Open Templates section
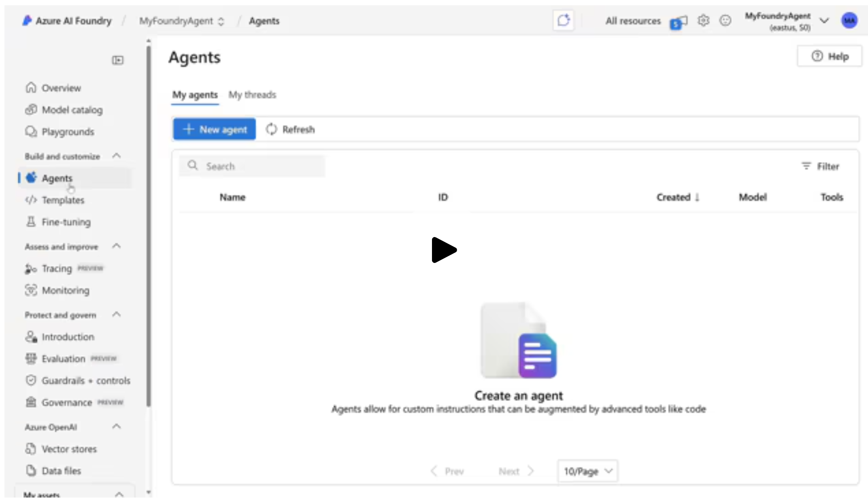Screen dimensions: 868x502 click(x=63, y=200)
